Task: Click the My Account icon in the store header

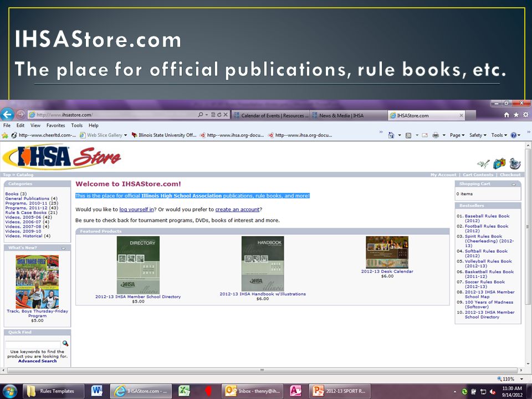Action: 483,164
